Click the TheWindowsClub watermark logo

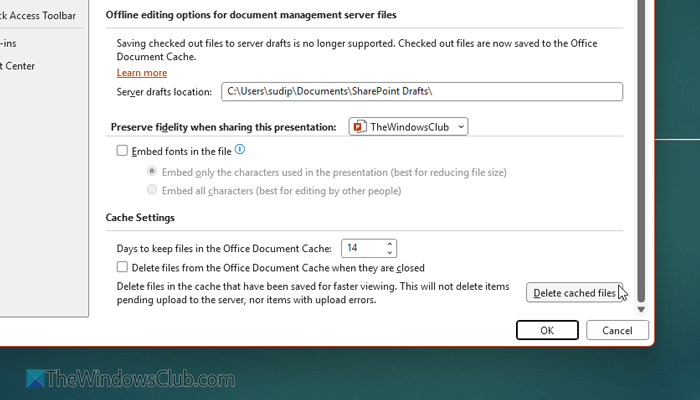coord(35,381)
